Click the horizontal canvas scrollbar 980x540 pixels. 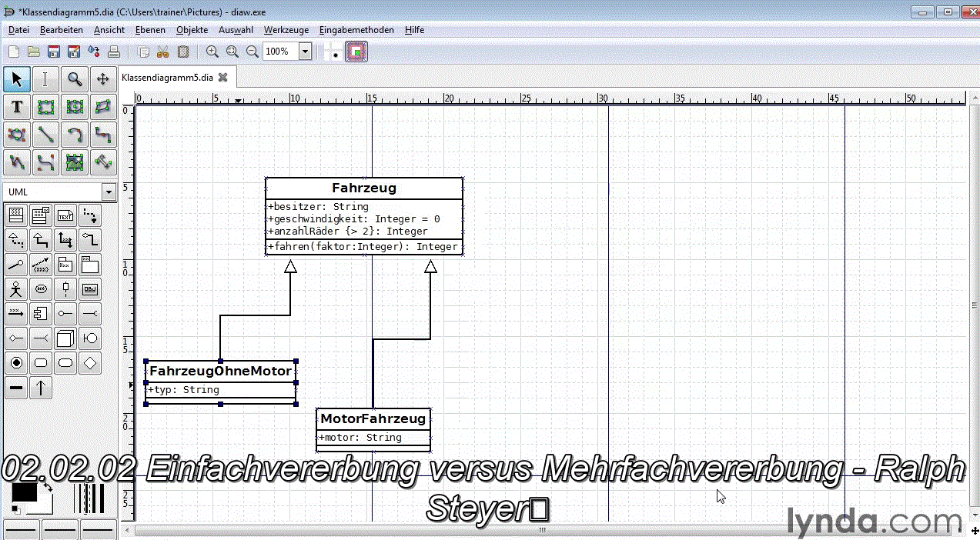[542, 530]
